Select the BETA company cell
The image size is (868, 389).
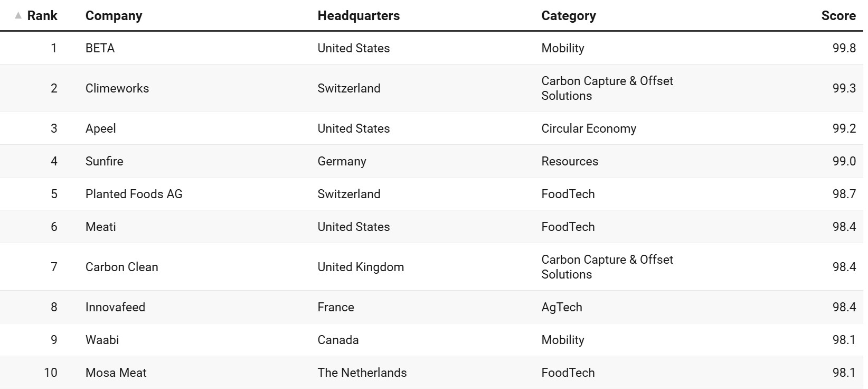[100, 48]
